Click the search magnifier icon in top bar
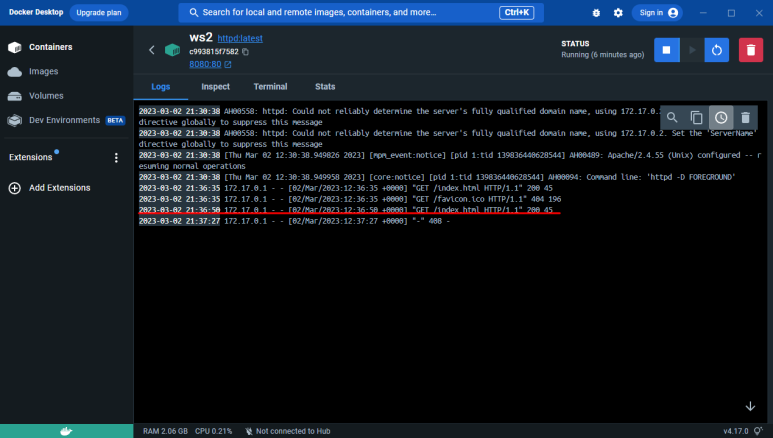This screenshot has width=773, height=438. (194, 12)
